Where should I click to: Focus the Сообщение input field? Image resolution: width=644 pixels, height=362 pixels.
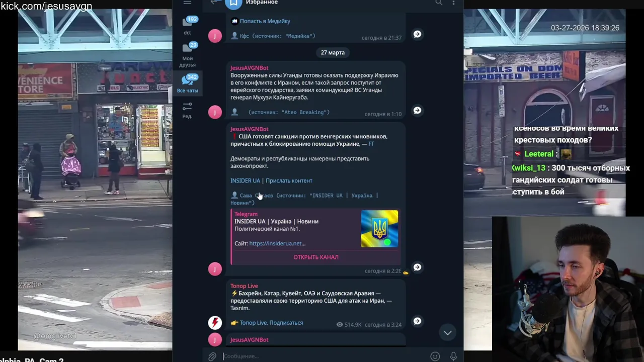325,356
